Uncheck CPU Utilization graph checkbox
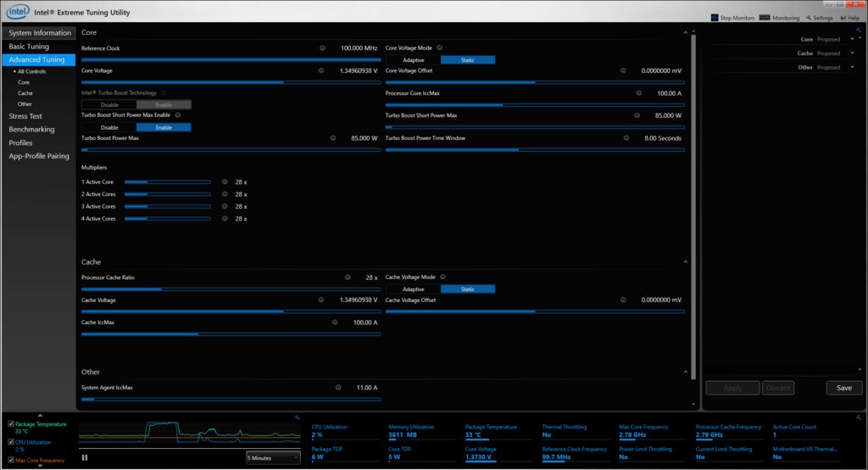This screenshot has width=868, height=470. 10,442
